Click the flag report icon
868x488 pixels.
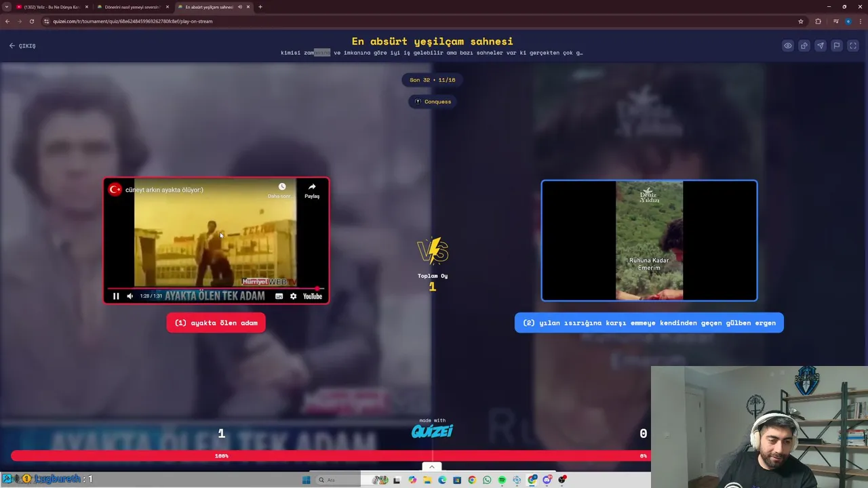tap(836, 45)
